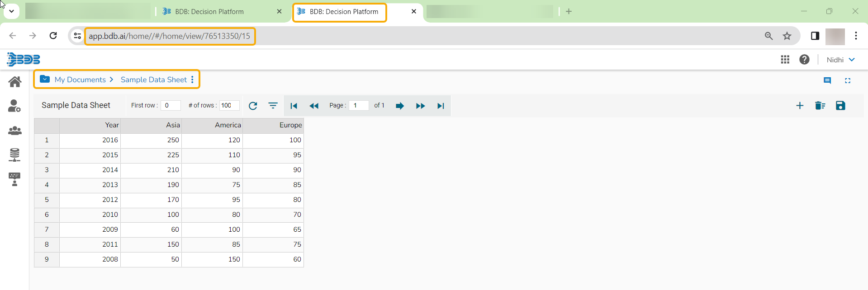Add a new row with plus icon

click(x=800, y=106)
